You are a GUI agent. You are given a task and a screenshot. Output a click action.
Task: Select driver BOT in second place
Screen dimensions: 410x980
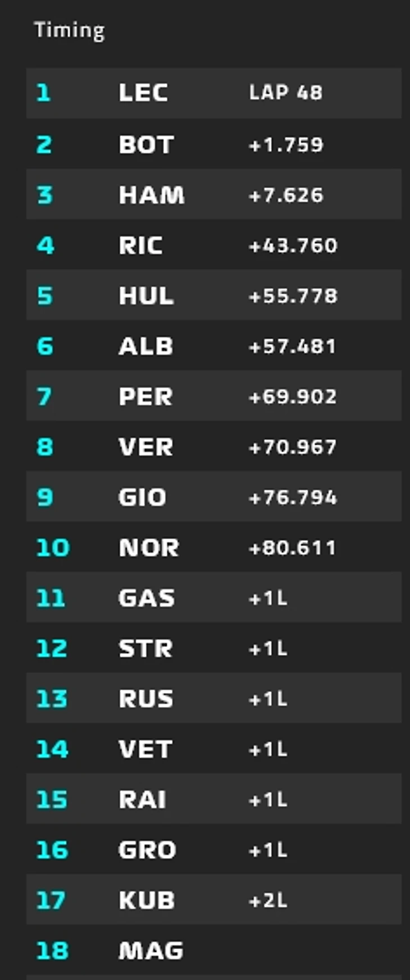145,145
